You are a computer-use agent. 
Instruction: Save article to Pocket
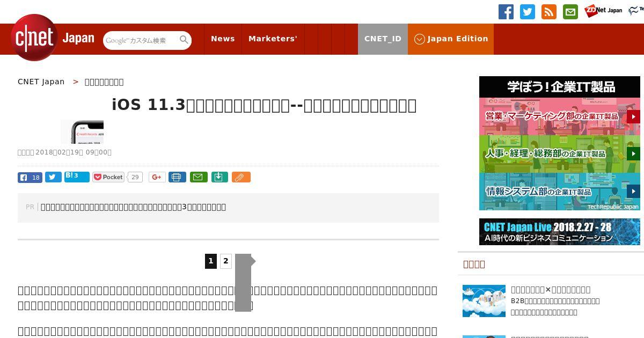(108, 177)
